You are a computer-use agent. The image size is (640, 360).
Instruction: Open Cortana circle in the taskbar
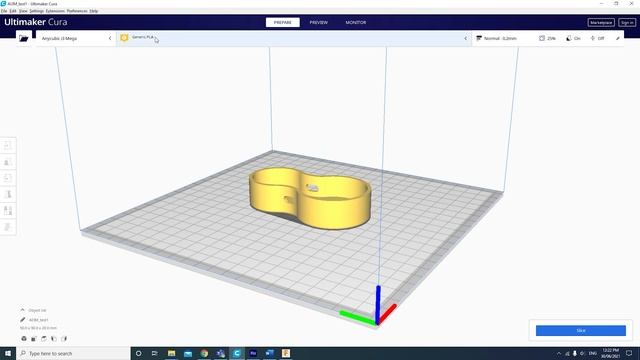click(x=138, y=353)
